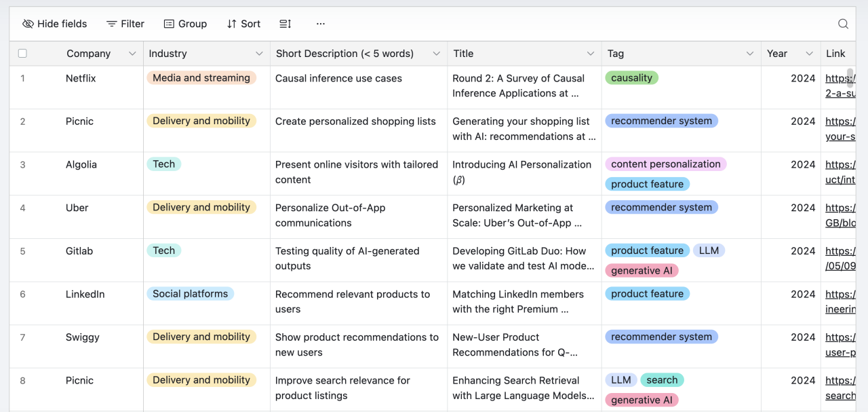This screenshot has height=412, width=868.
Task: Select the 2024 year in the LinkedIn row
Action: (803, 294)
